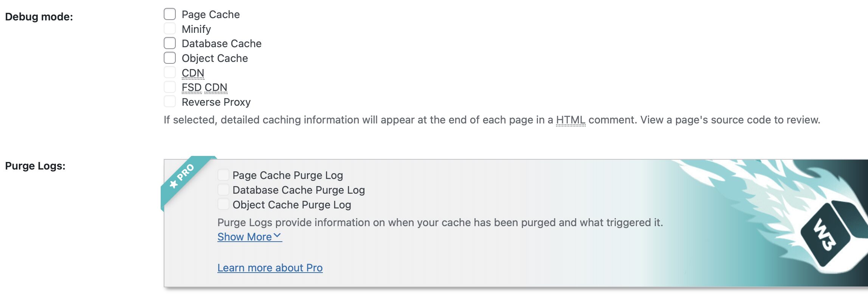Click the HTML abbreviation in the description
868x296 pixels.
(570, 120)
